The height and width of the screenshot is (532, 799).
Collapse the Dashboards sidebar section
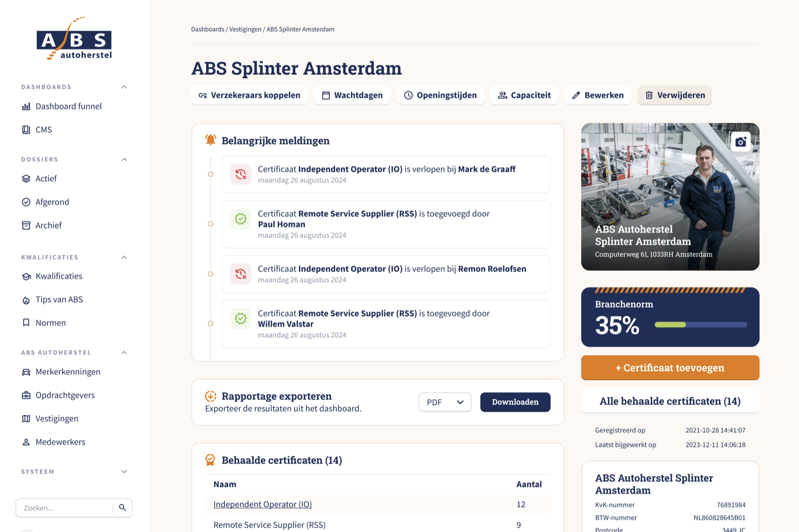124,87
